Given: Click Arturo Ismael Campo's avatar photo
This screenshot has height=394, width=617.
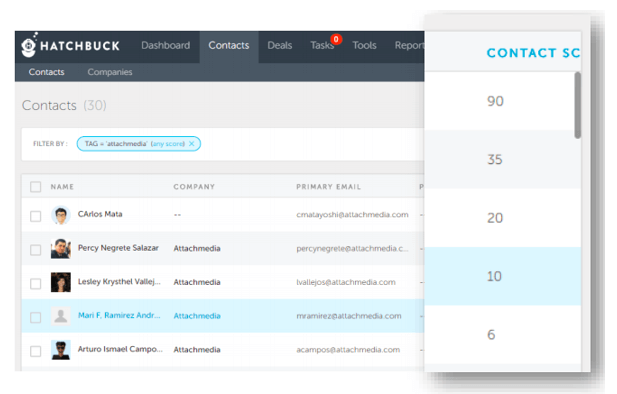Looking at the screenshot, I should (61, 350).
